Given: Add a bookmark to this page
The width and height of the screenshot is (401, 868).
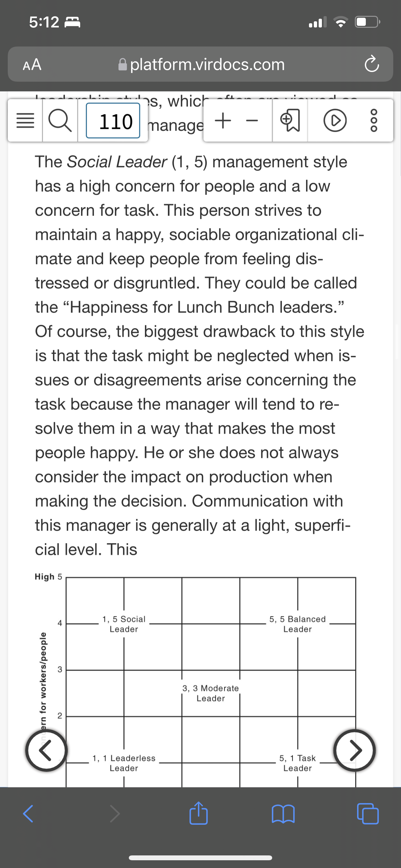Looking at the screenshot, I should 290,121.
